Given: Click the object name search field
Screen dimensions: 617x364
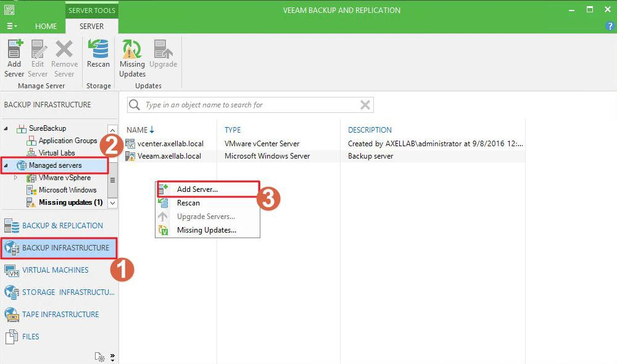Looking at the screenshot, I should [x=247, y=105].
